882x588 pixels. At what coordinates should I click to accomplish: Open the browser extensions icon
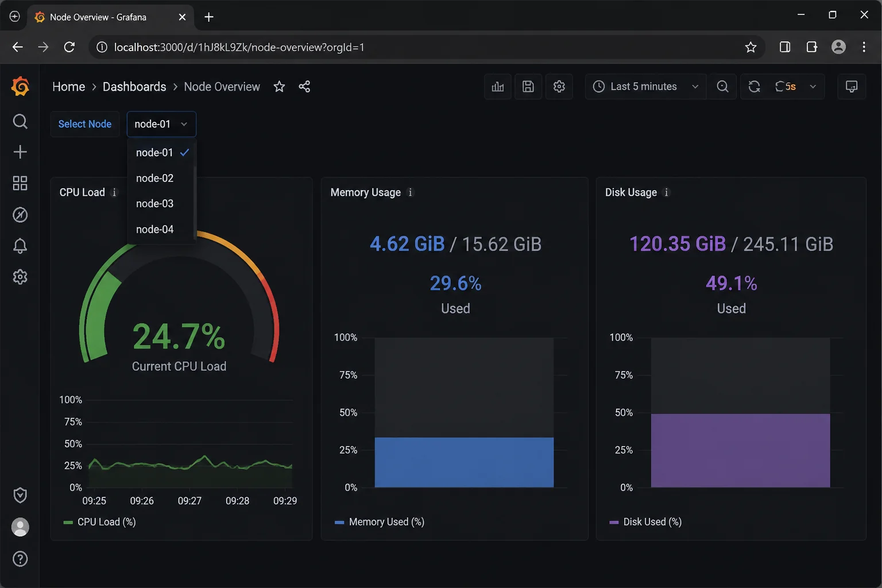(x=812, y=47)
